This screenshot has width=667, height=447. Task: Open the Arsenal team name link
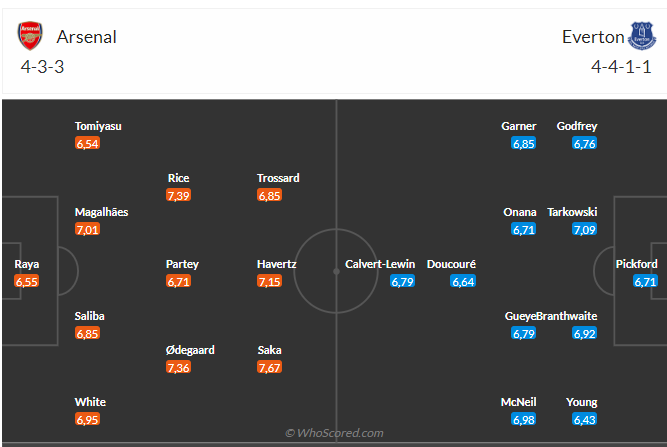87,37
